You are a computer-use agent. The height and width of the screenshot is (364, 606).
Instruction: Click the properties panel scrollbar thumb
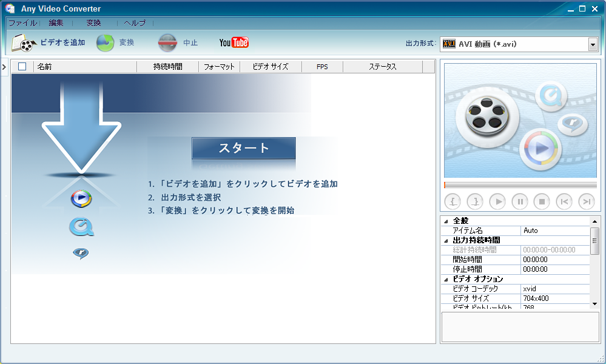tap(594, 241)
